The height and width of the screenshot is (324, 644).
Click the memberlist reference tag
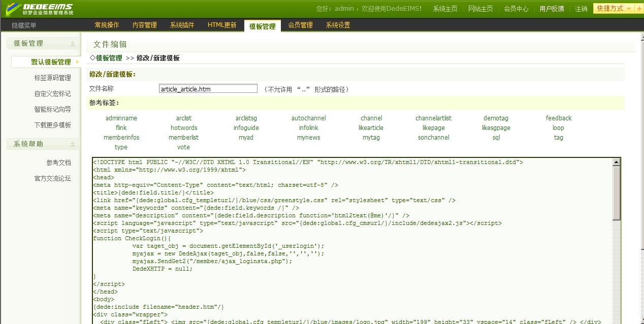tap(184, 138)
